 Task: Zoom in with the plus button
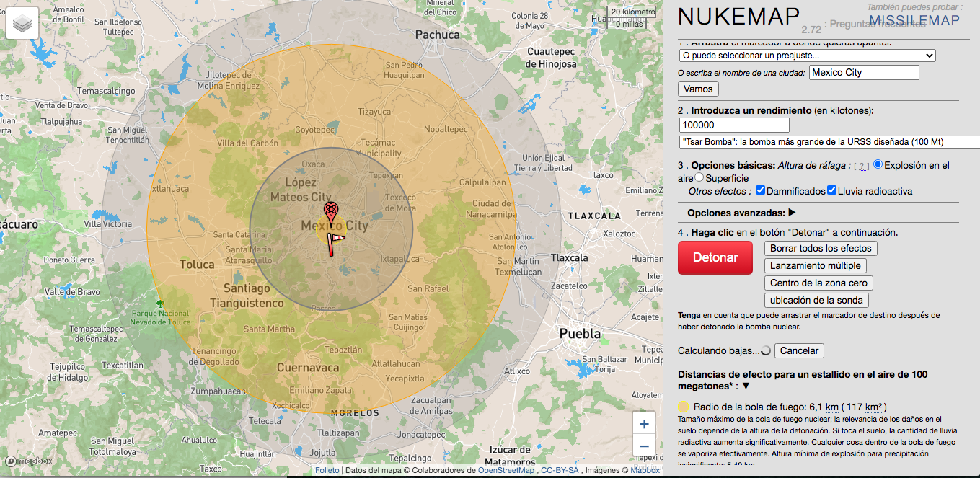(644, 424)
